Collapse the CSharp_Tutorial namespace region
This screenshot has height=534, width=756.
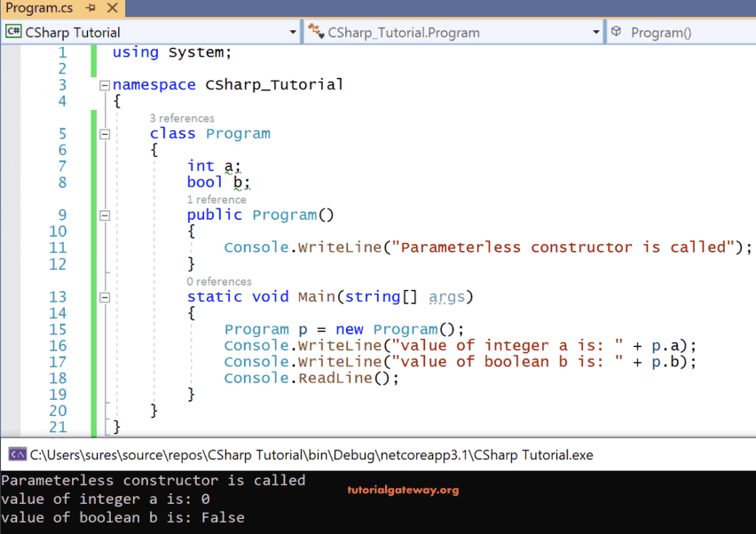(104, 84)
